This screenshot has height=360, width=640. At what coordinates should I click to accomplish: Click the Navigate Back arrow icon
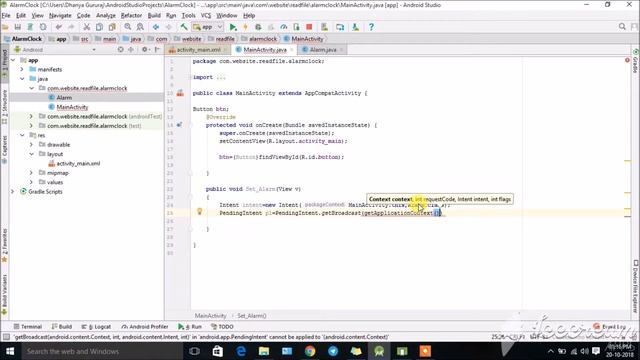click(156, 27)
